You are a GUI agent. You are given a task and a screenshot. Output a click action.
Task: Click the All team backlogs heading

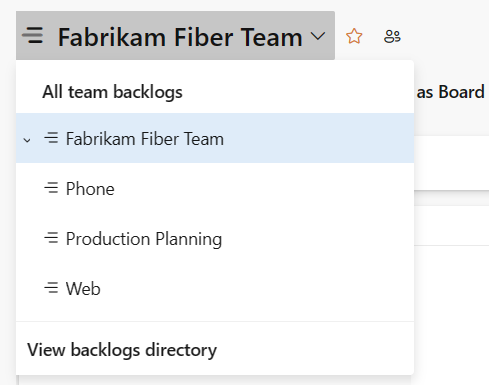tap(112, 92)
